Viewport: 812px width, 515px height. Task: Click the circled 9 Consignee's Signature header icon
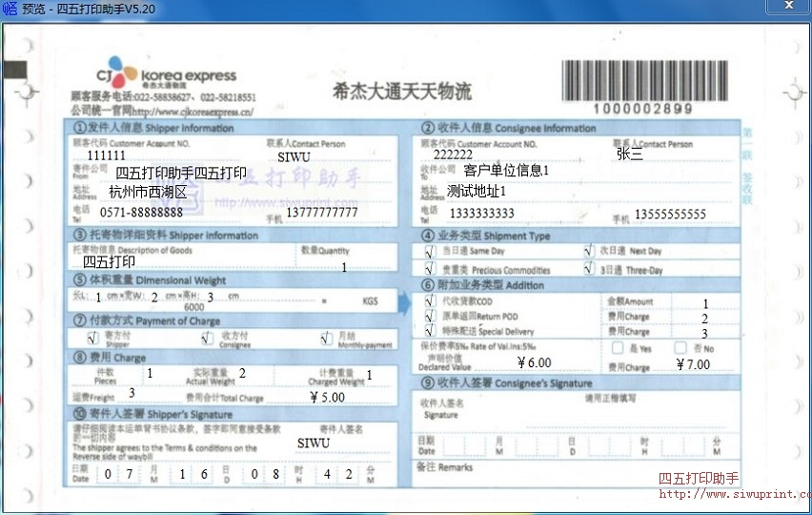click(x=428, y=383)
